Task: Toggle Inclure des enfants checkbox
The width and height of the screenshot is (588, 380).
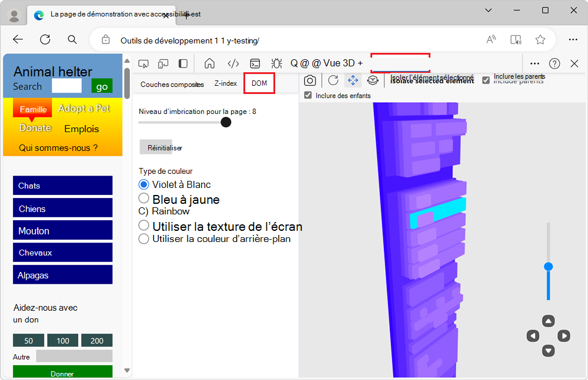Action: [x=308, y=95]
